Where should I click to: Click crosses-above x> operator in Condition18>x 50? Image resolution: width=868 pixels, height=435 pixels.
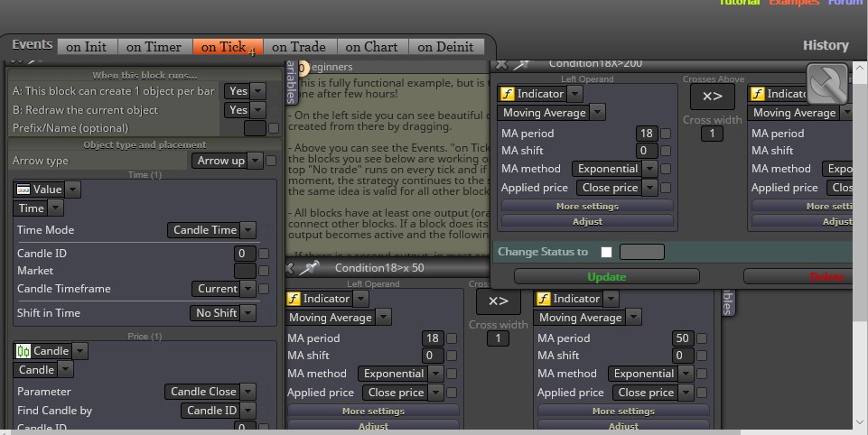tap(499, 301)
